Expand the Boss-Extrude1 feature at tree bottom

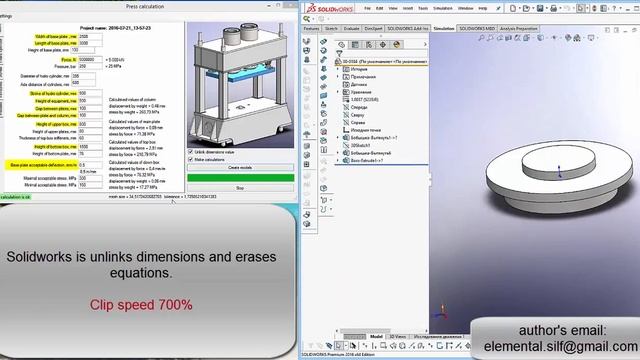(x=338, y=160)
